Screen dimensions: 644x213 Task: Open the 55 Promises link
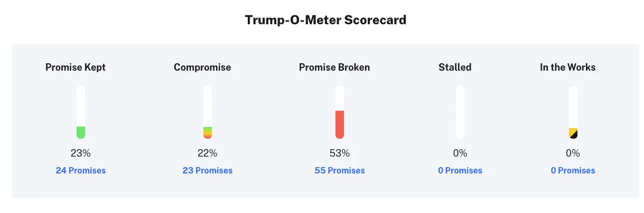point(340,170)
